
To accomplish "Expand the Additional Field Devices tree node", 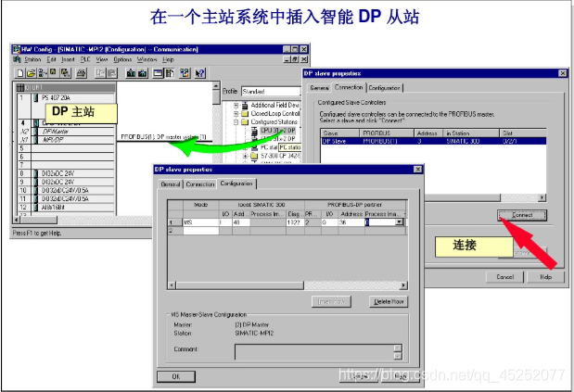I will click(x=236, y=106).
